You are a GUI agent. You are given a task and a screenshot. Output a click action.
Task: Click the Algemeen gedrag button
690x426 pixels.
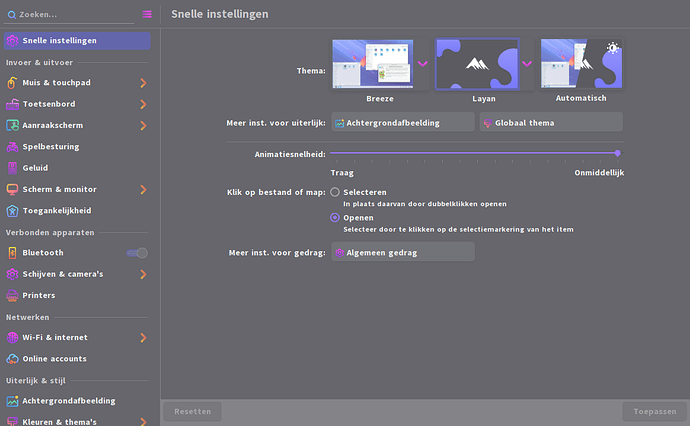[403, 252]
